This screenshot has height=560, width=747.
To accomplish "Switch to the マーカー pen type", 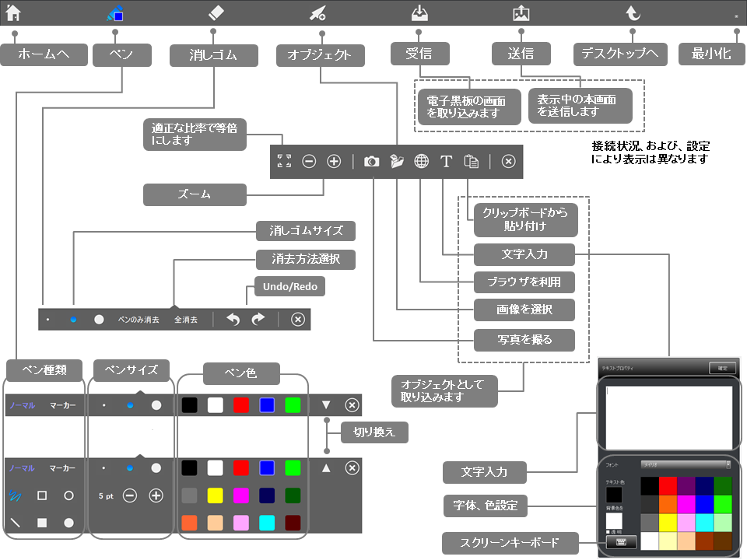I will (x=63, y=404).
